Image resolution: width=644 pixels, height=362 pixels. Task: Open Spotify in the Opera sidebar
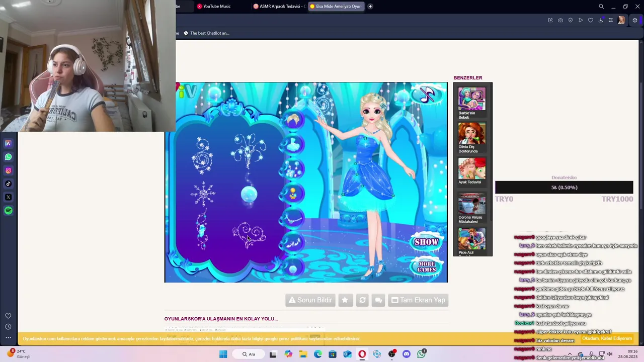tap(8, 211)
